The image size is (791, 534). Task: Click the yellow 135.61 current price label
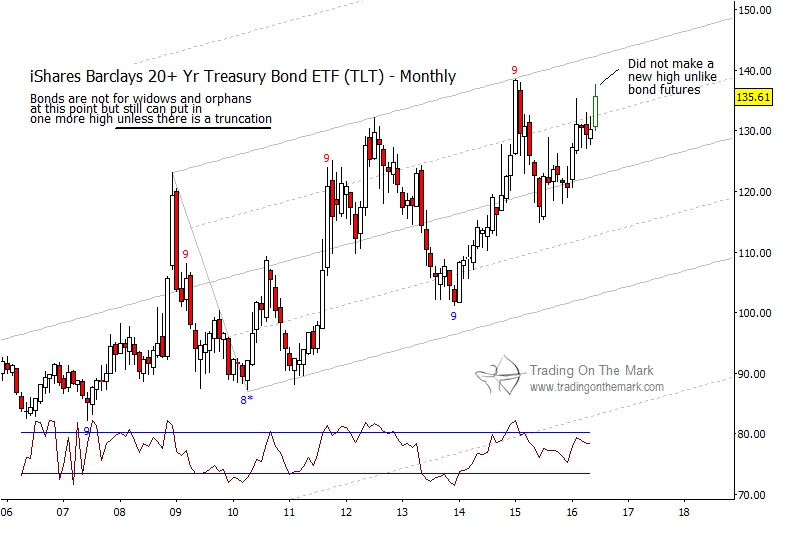click(x=753, y=97)
